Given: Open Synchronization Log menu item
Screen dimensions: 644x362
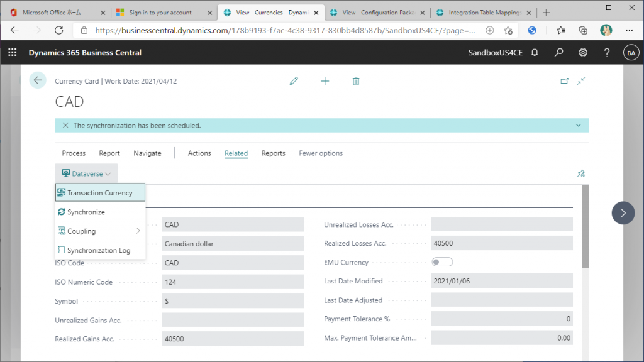Looking at the screenshot, I should [100, 250].
